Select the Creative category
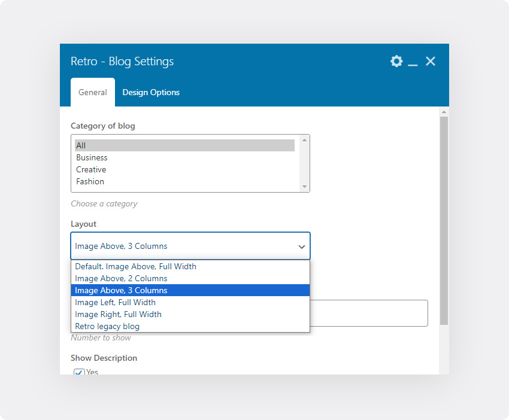 pos(184,170)
